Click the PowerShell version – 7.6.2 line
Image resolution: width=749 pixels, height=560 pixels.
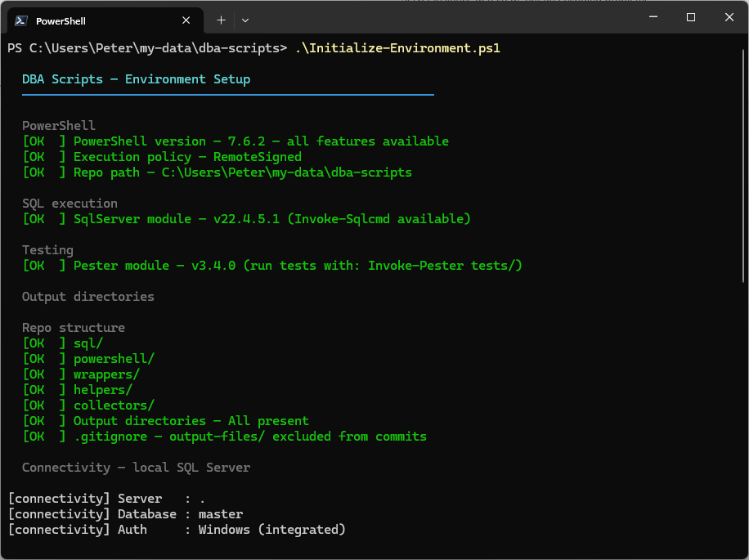(x=235, y=141)
